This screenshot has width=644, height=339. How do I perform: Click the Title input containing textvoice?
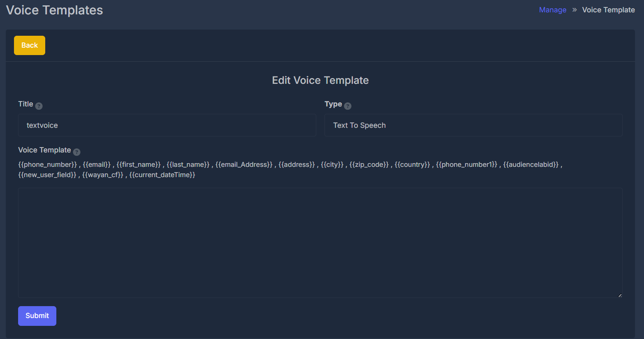click(x=167, y=125)
